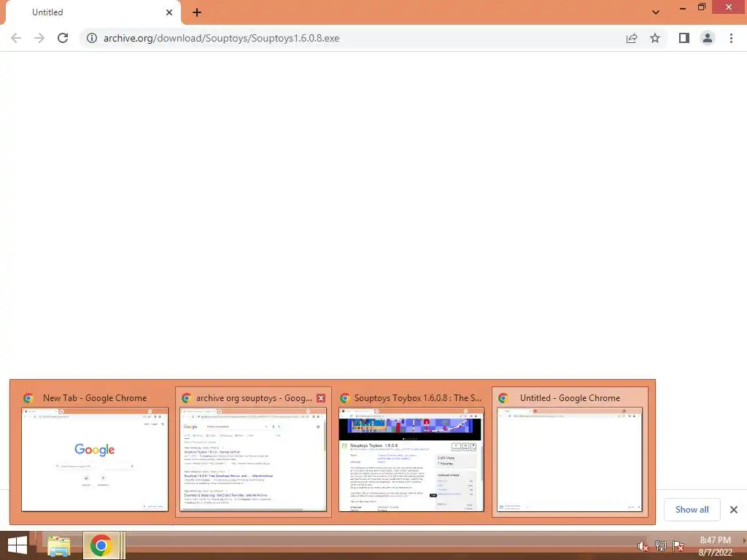Switch to New Tab - Google Chrome preview

[x=95, y=451]
